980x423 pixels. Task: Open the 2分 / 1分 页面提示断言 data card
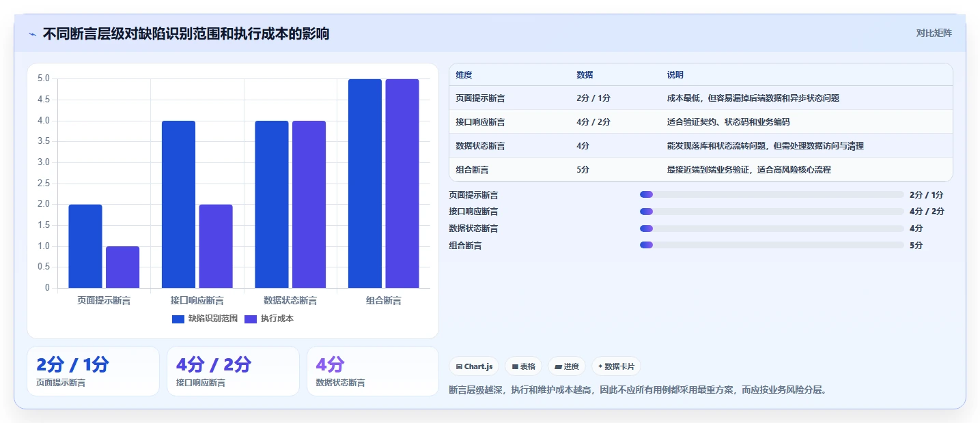tap(93, 371)
